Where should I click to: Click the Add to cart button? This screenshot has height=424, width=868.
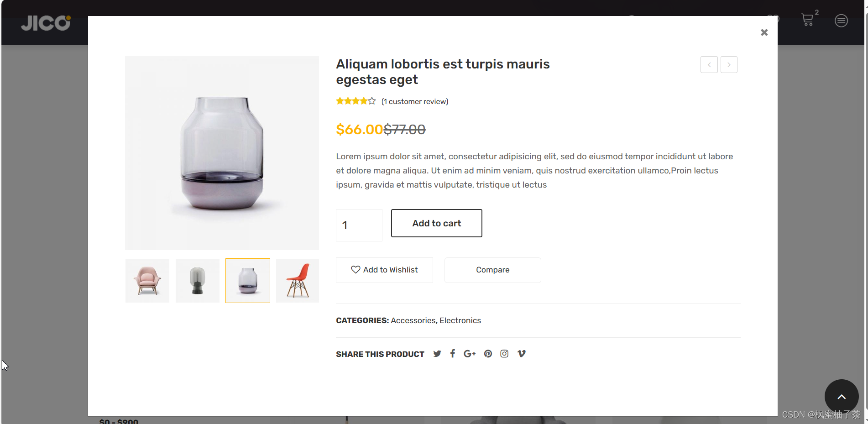tap(436, 223)
